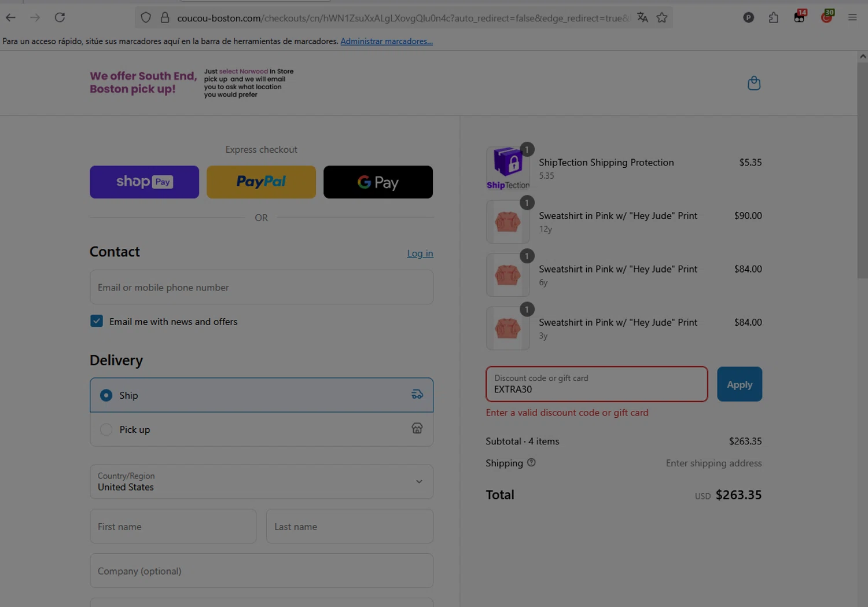Bookmark this page with the star icon
This screenshot has width=868, height=607.
(662, 18)
